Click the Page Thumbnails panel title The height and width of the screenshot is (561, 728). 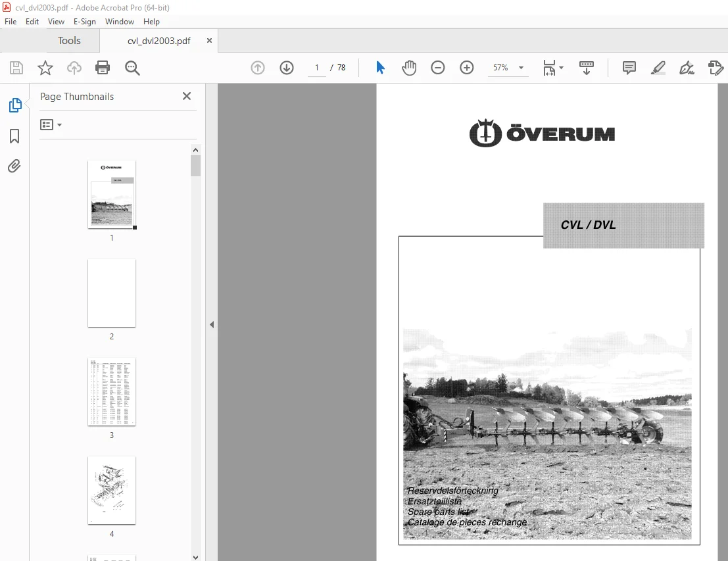(x=76, y=97)
